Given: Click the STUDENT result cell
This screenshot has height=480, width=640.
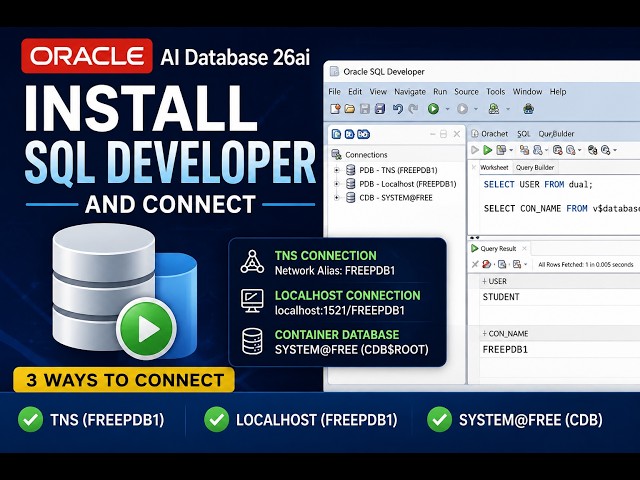Looking at the screenshot, I should [501, 297].
